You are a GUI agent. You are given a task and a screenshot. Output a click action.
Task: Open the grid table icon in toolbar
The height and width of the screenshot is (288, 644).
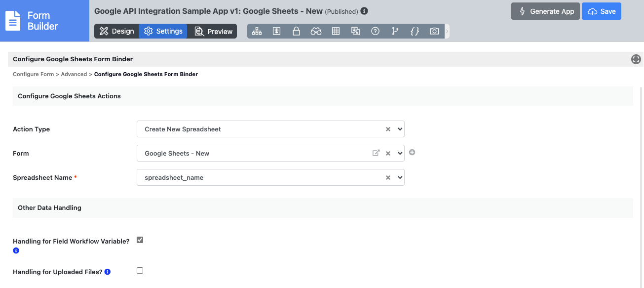point(336,31)
